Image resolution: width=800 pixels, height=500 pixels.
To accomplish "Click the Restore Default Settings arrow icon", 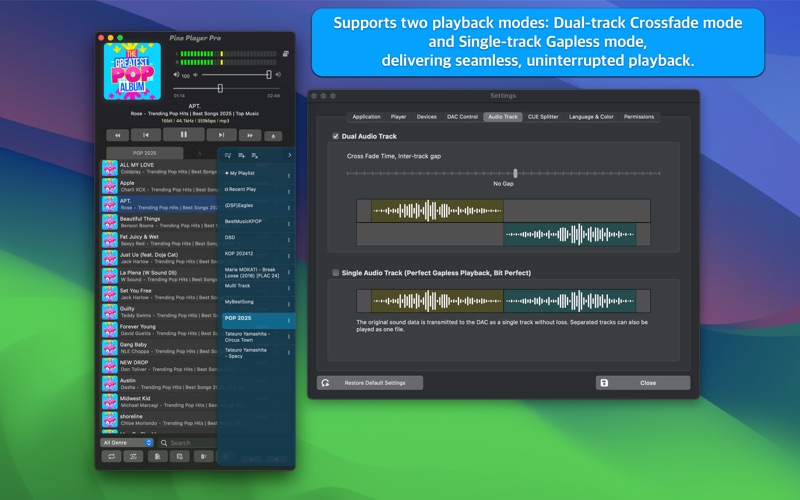I will click(x=326, y=383).
